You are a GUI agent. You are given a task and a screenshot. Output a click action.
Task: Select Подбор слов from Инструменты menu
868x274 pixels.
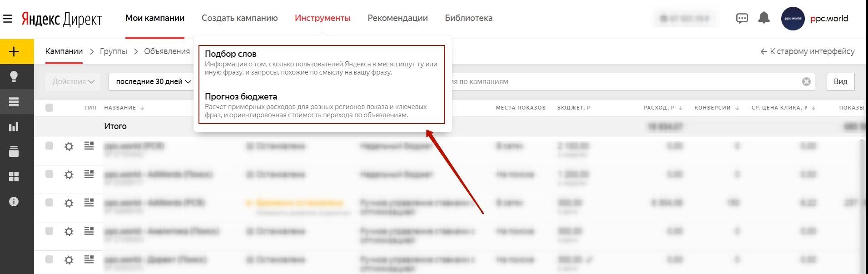pyautogui.click(x=231, y=54)
